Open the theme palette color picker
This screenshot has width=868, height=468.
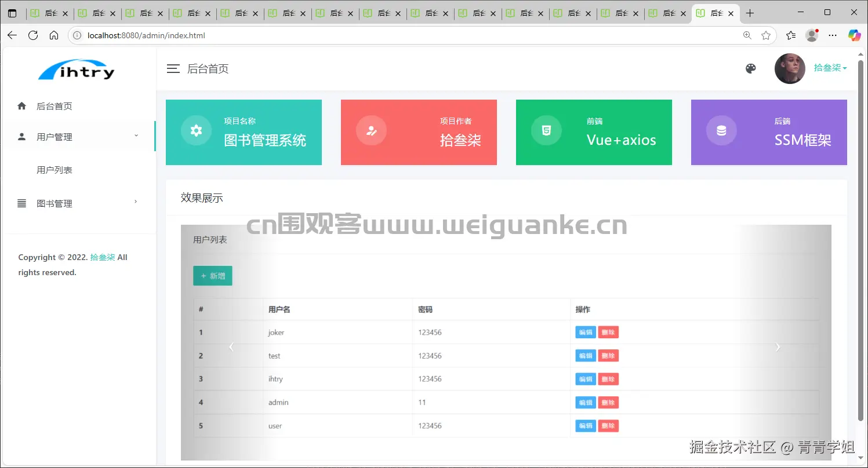(x=750, y=68)
